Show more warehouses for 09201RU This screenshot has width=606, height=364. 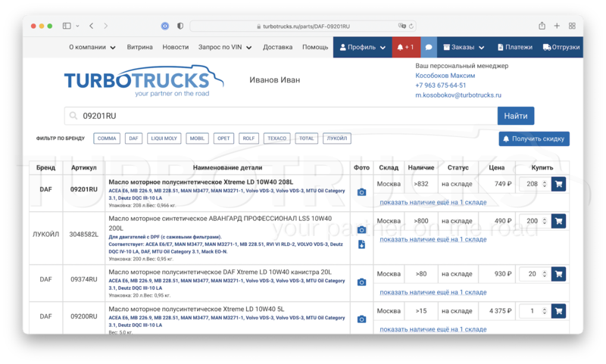point(433,202)
